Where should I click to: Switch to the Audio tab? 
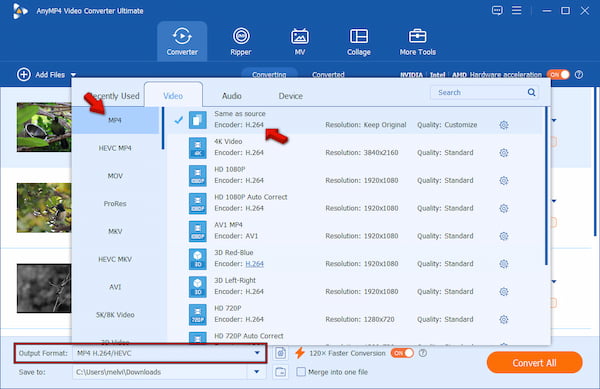pyautogui.click(x=232, y=96)
